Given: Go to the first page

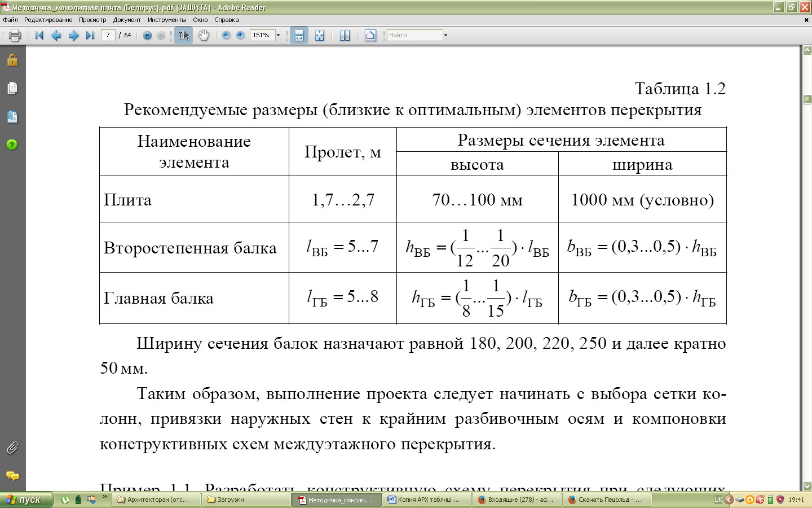Looking at the screenshot, I should click(x=39, y=36).
